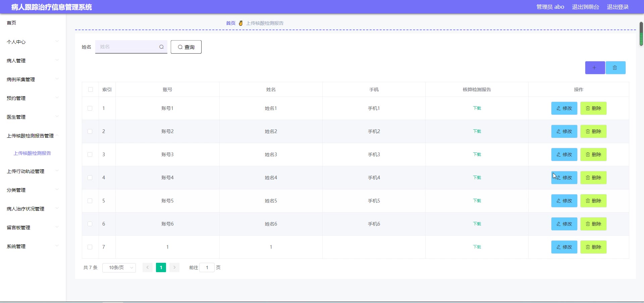The width and height of the screenshot is (644, 303).
Task: Select the checkbox for row 3
Action: click(x=90, y=155)
